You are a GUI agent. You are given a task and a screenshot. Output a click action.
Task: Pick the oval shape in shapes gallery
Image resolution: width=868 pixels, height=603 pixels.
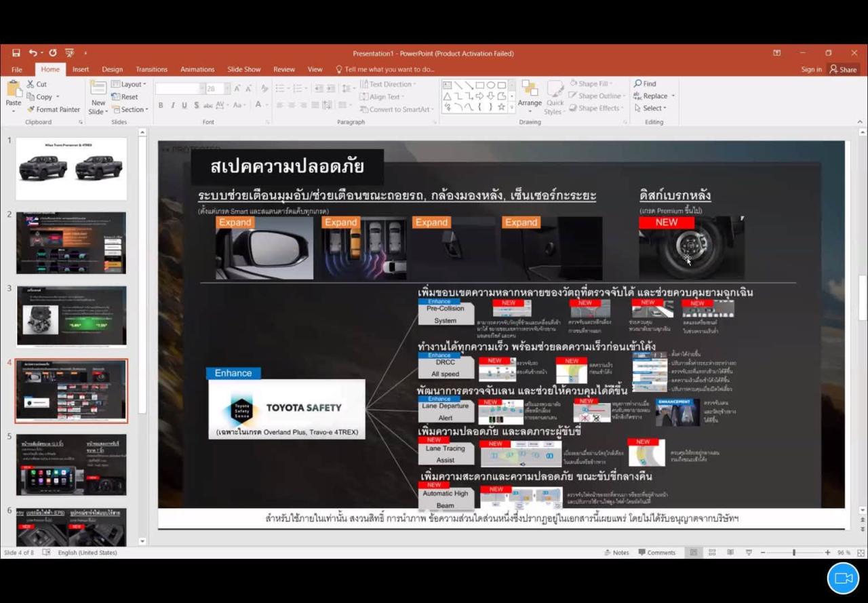(491, 85)
